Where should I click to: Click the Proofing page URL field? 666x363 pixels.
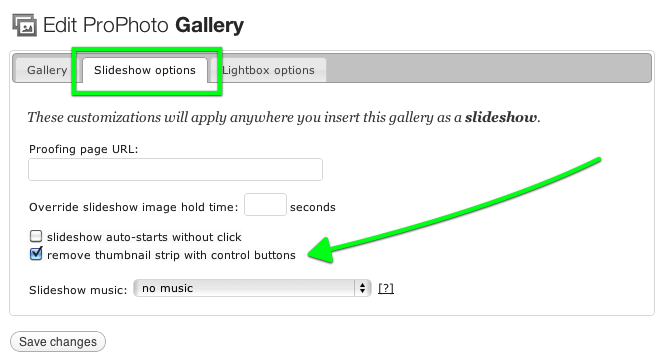click(175, 169)
